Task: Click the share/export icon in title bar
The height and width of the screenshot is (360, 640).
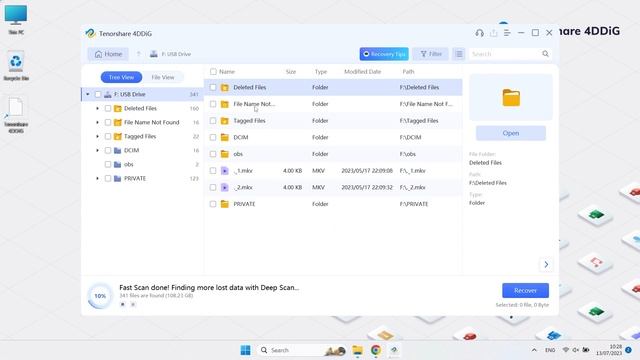Action: click(x=493, y=33)
